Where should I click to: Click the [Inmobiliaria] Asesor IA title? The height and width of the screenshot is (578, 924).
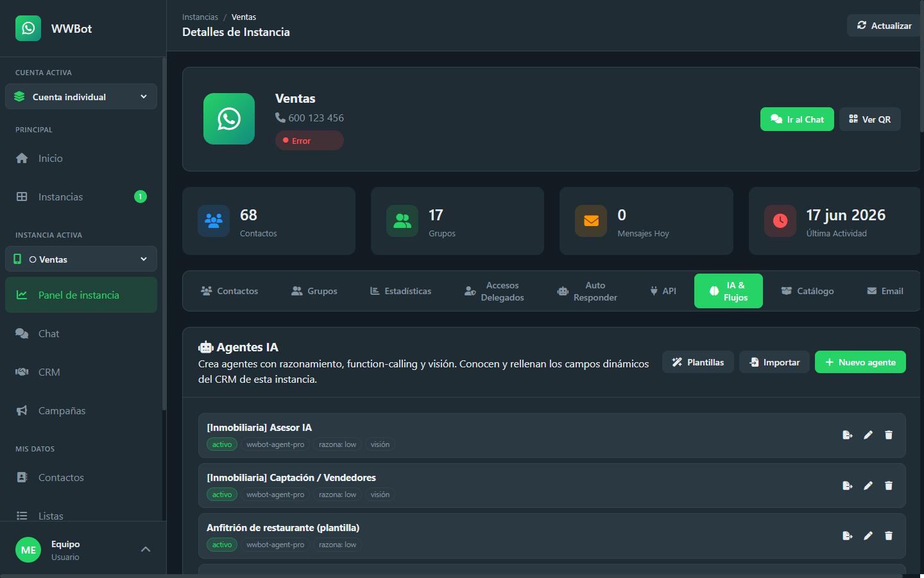(x=259, y=428)
